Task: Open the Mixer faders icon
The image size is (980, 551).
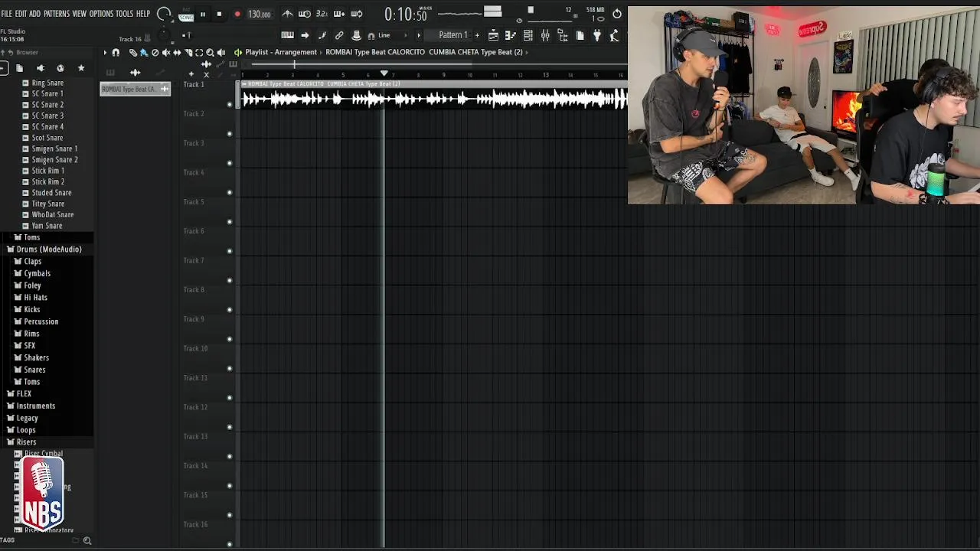Action: (545, 35)
